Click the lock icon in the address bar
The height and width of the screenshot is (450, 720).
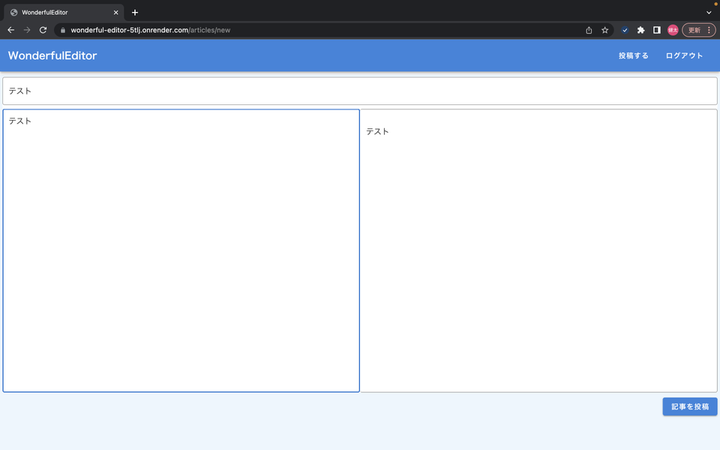62,30
